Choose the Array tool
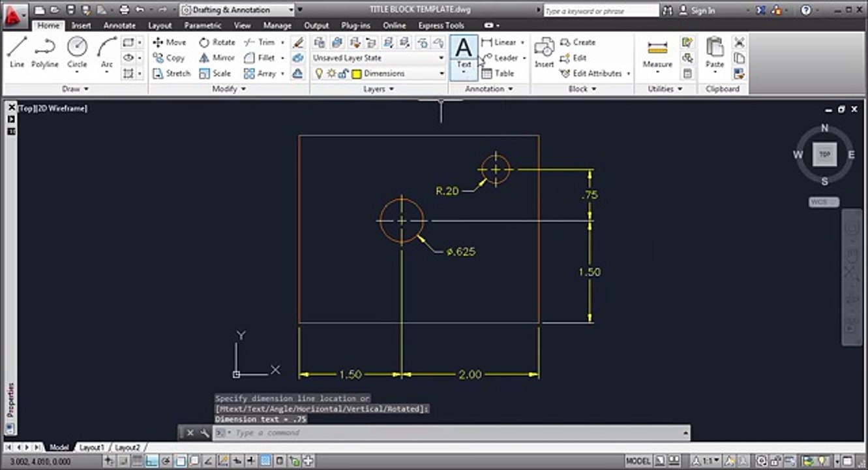The height and width of the screenshot is (470, 868). pos(260,73)
